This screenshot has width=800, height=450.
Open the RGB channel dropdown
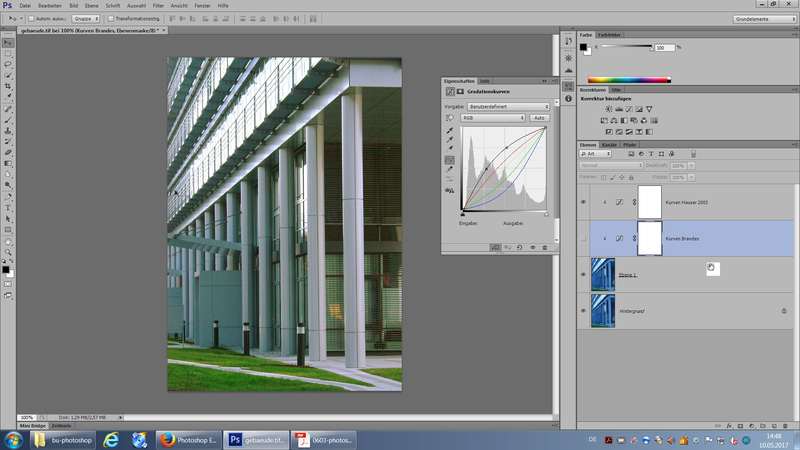click(492, 117)
